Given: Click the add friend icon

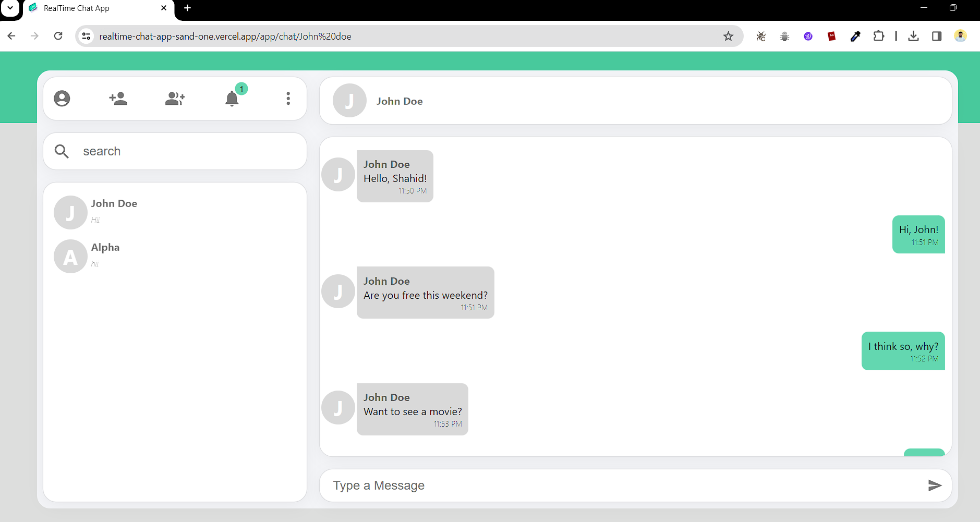Looking at the screenshot, I should 118,99.
